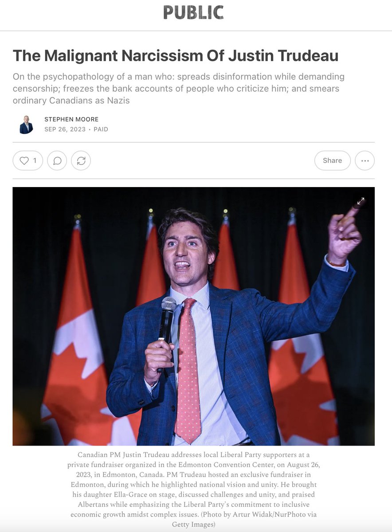Select the SEP 26, 2023 publish date
The width and height of the screenshot is (392, 532).
coord(65,129)
